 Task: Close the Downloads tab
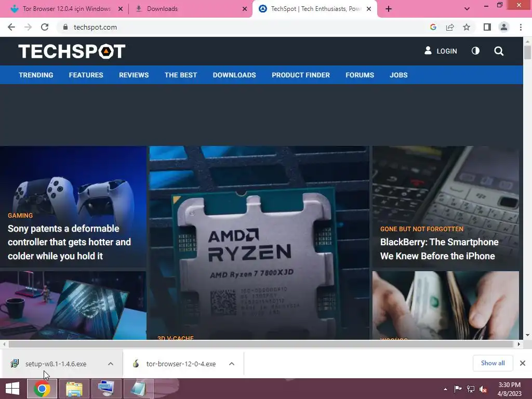pos(245,9)
